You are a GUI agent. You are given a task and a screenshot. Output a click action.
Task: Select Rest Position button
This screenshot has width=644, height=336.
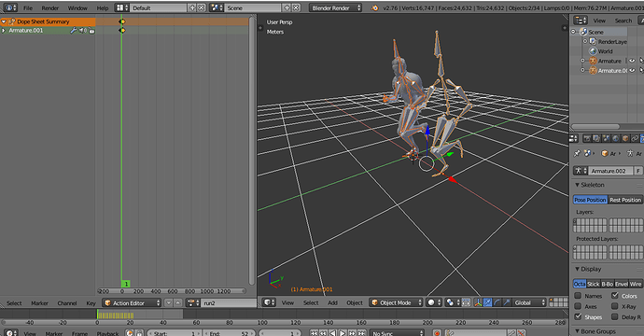coord(625,200)
